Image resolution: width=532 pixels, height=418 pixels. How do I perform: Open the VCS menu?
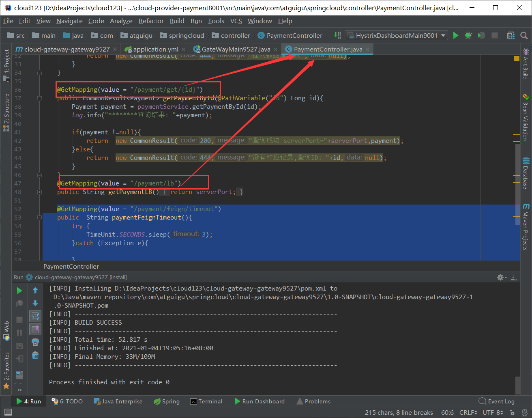tap(236, 21)
